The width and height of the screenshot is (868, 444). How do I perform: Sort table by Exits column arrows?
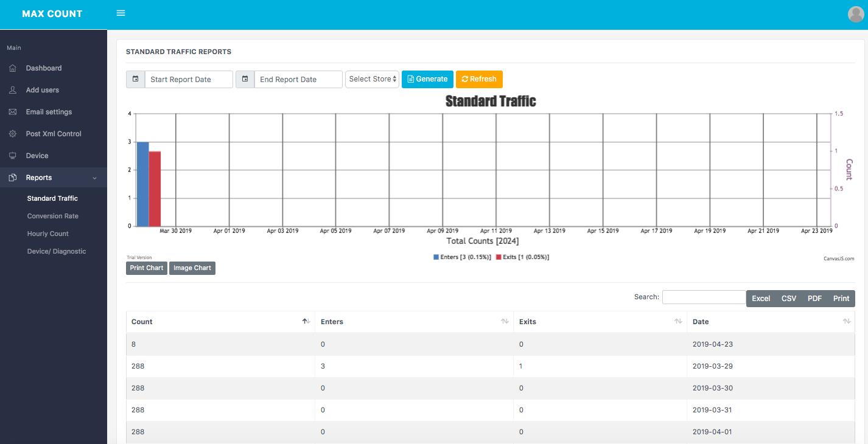tap(678, 321)
